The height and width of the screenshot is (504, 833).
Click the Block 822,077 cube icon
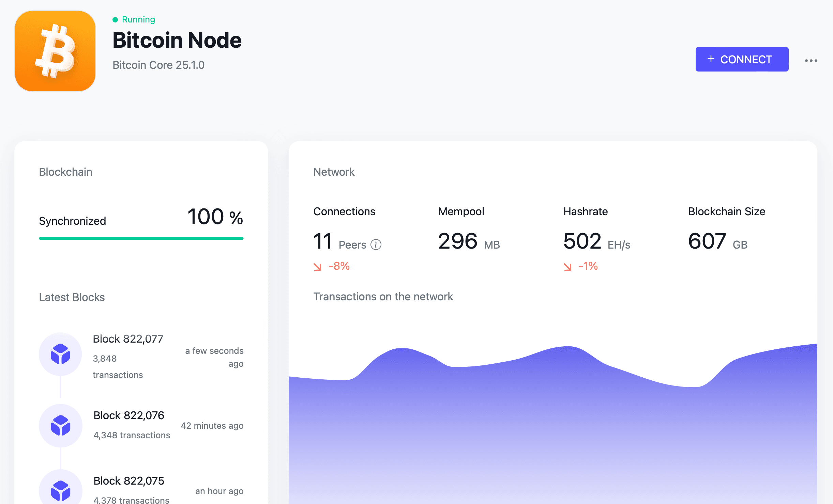click(60, 354)
